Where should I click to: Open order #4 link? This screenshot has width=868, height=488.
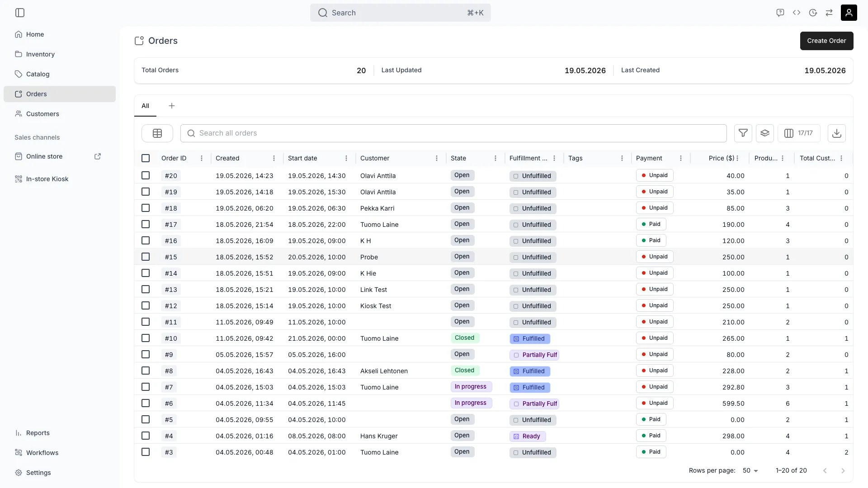(169, 436)
